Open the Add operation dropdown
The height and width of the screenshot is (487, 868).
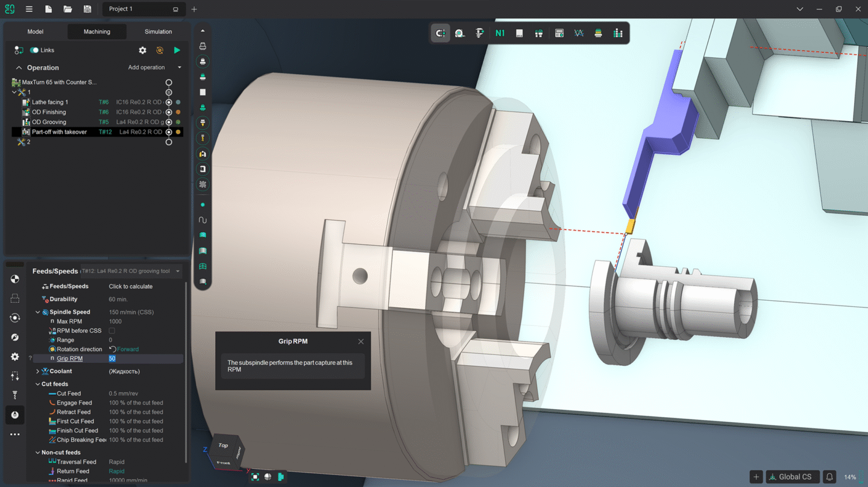tap(178, 68)
